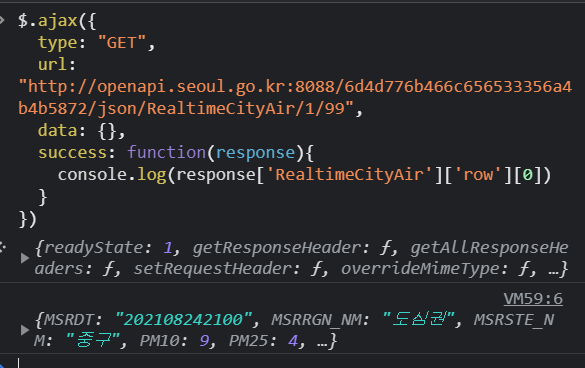Click the readyState value 1
This screenshot has height=368, width=585.
click(x=168, y=248)
